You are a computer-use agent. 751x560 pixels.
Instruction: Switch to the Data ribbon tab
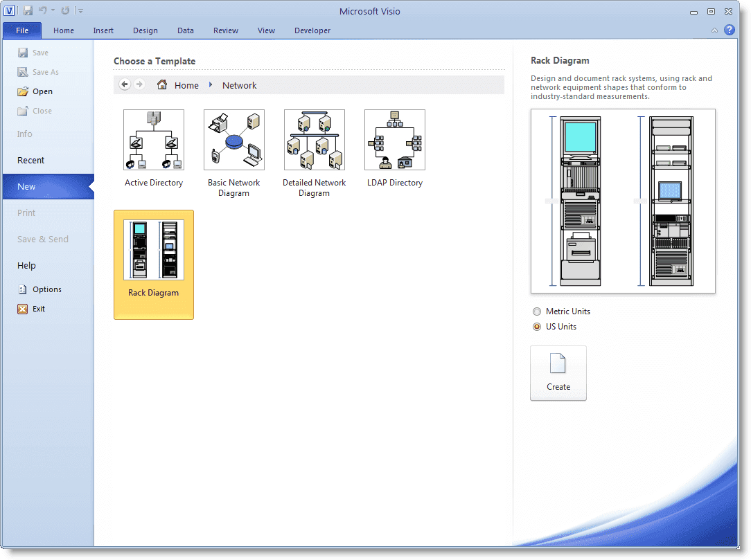186,30
